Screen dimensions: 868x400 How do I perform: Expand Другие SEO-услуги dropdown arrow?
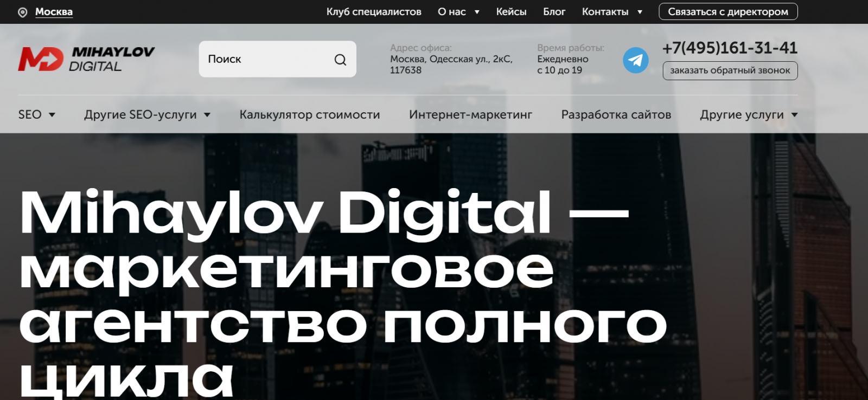click(207, 115)
